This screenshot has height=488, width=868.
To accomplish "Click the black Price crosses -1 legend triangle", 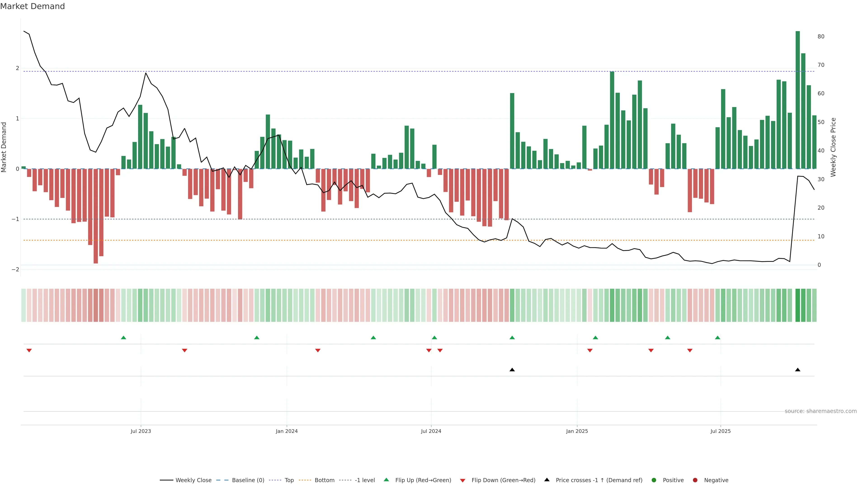I will pos(547,480).
